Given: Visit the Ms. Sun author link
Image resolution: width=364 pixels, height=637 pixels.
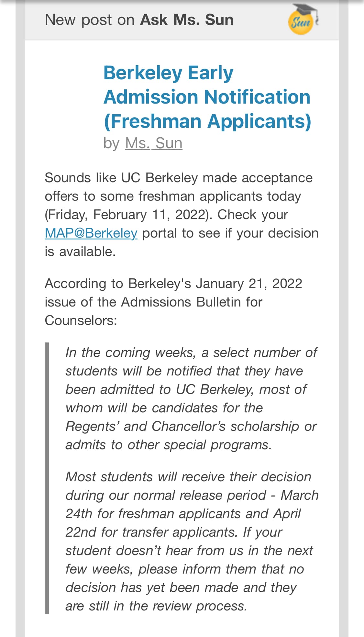Looking at the screenshot, I should coord(154,143).
